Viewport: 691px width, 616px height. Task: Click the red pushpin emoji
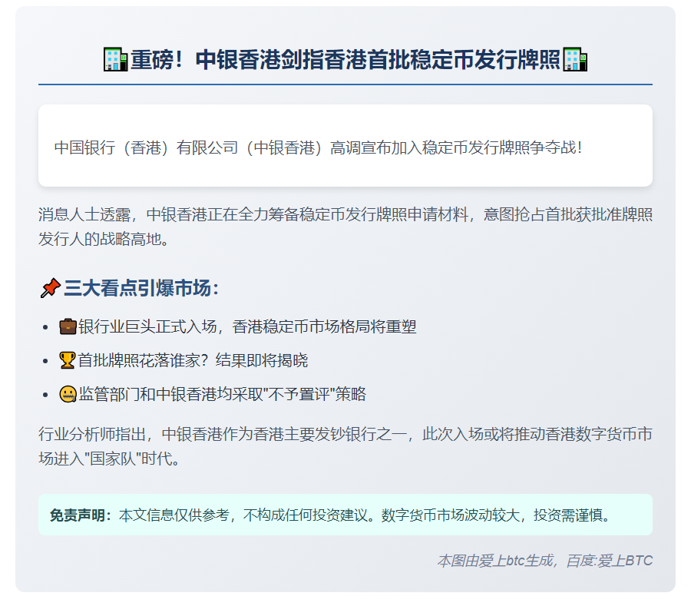[50, 288]
